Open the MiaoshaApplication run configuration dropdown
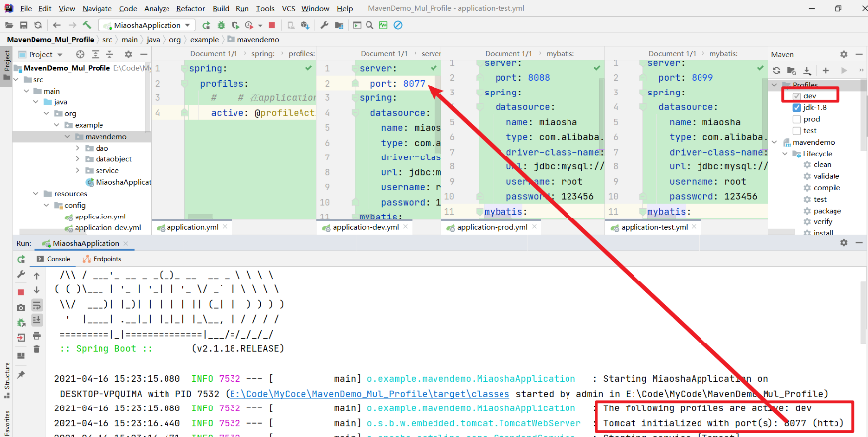 tap(147, 25)
